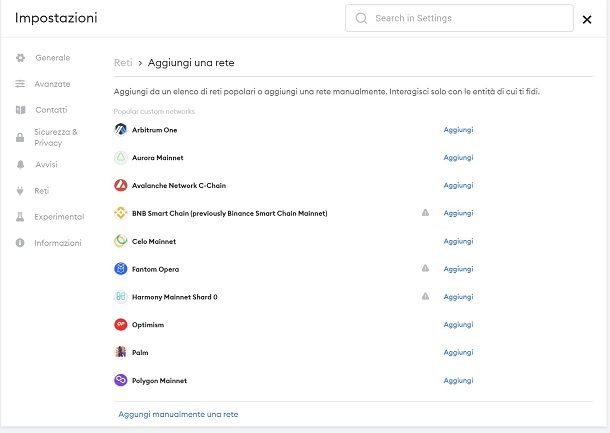Click the Fantom Opera logo
This screenshot has width=610, height=433.
click(x=121, y=269)
